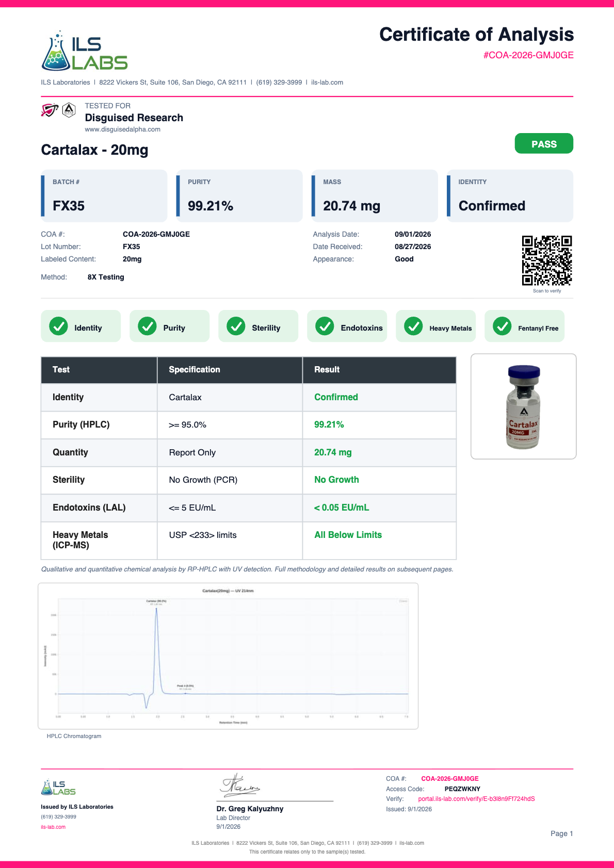Select the Identity Confirmed summary card
This screenshot has height=868, width=614.
coord(510,196)
